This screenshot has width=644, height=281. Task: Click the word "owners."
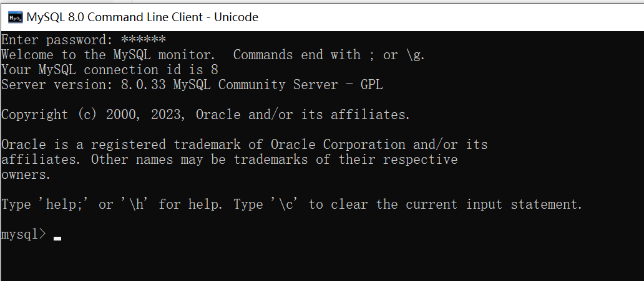tap(26, 174)
